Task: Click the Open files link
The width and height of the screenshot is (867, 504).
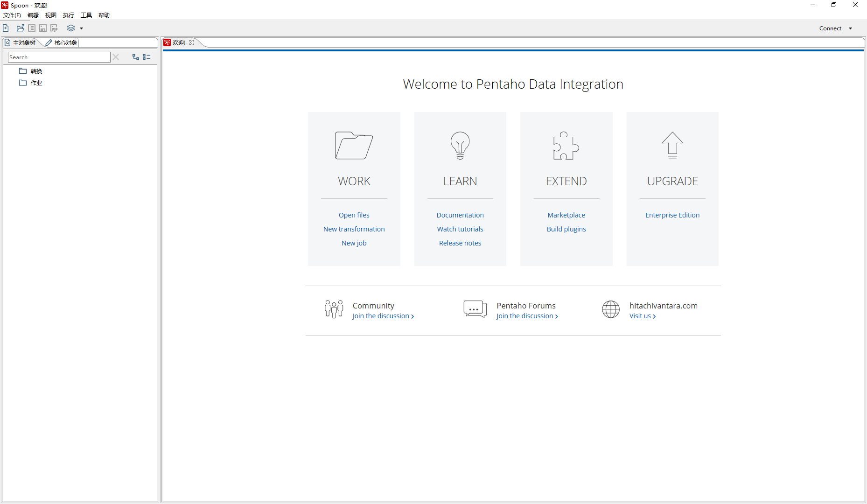Action: coord(354,215)
